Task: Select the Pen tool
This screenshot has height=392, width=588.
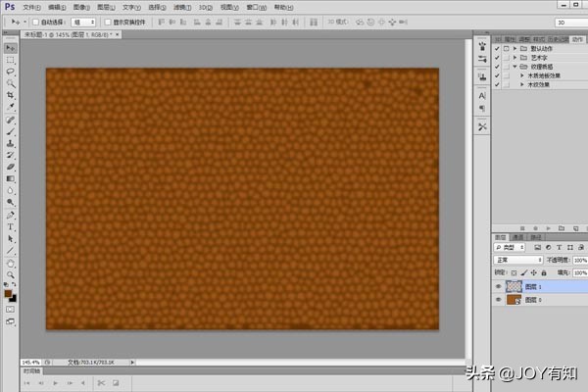Action: 11,216
